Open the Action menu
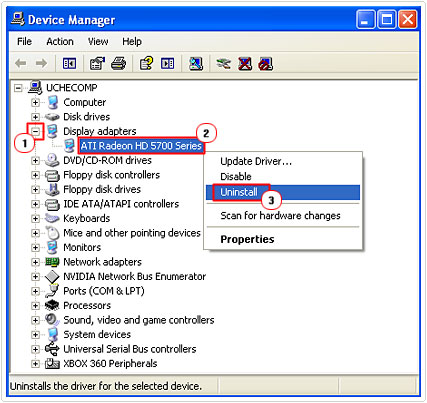Image resolution: width=427 pixels, height=403 pixels. (60, 42)
